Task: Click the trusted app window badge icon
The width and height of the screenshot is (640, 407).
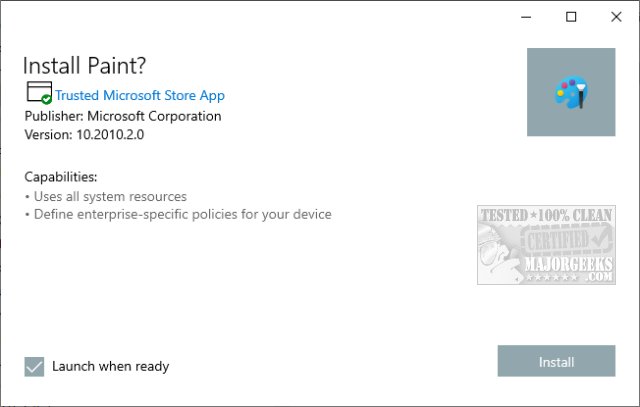Action: (39, 92)
